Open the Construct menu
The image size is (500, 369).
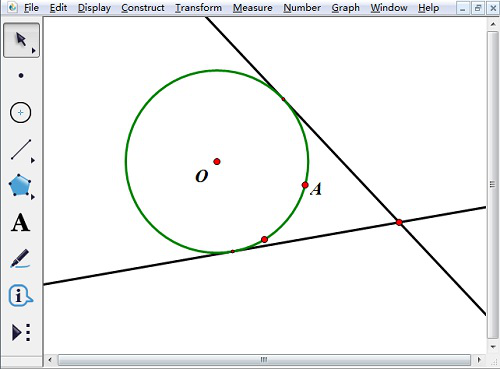[x=143, y=8]
